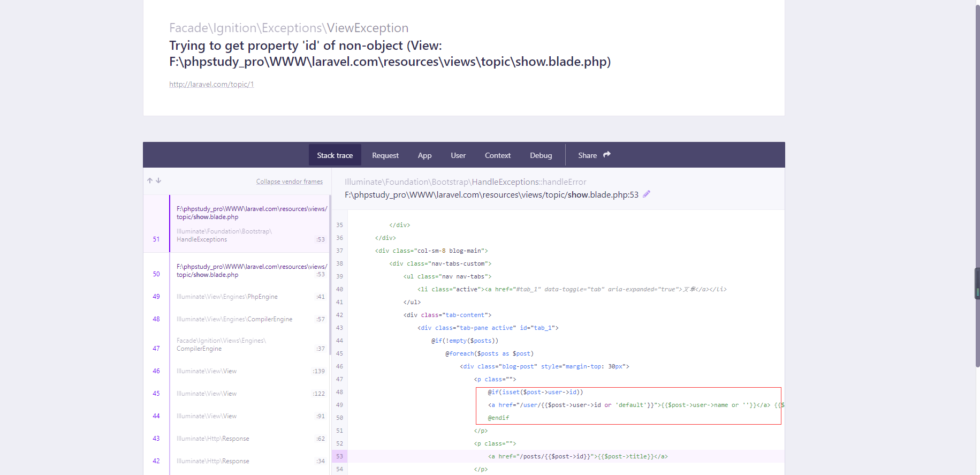Select frame 45 Illuminate View :122
Viewport: 980px width, 475px height.
coord(237,394)
